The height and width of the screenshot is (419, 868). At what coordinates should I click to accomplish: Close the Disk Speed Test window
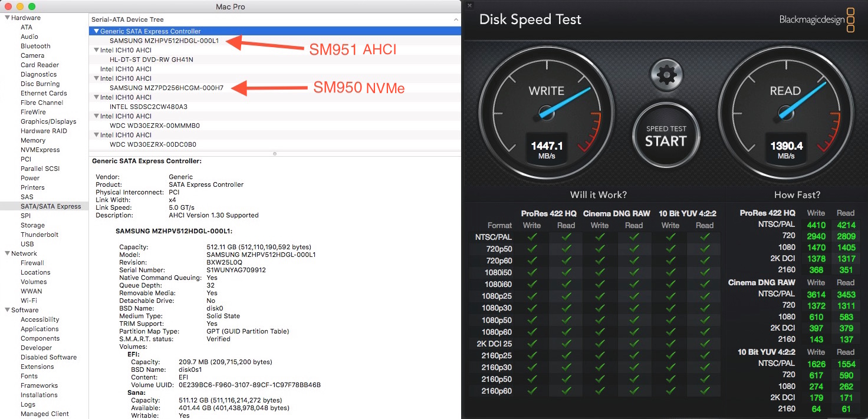[470, 6]
